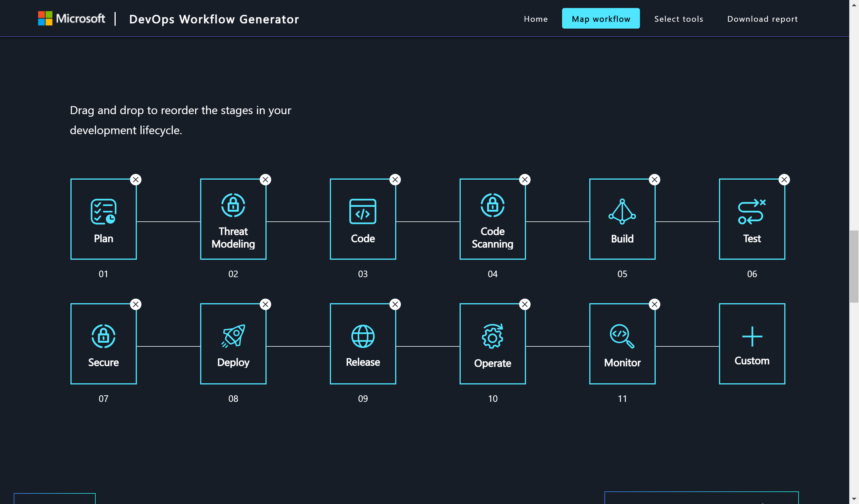Click the Deploy rocket icon

pos(233,336)
